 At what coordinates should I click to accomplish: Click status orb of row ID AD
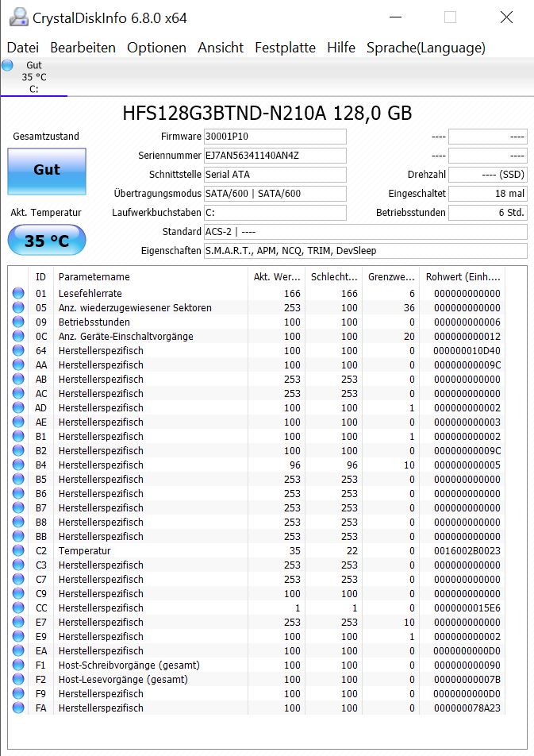18,407
